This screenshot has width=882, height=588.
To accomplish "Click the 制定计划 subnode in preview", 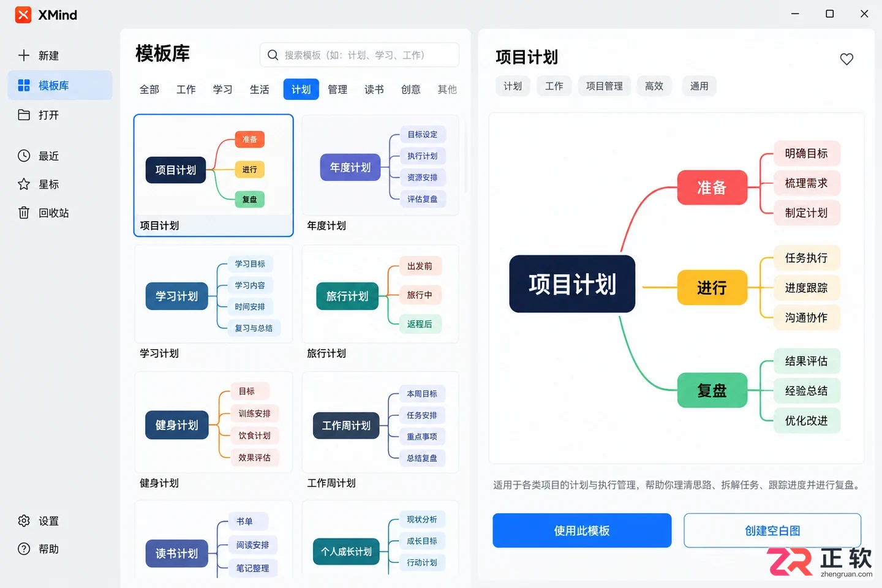I will pyautogui.click(x=807, y=213).
